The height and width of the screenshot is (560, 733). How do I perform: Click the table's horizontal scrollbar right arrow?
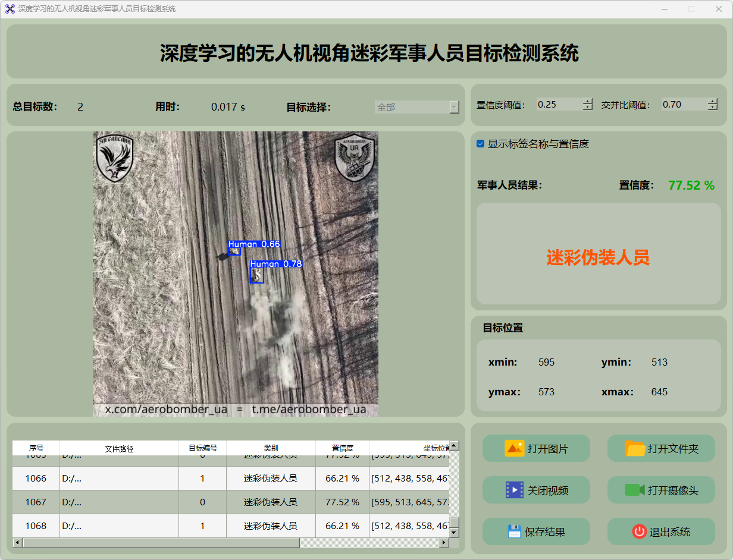444,543
